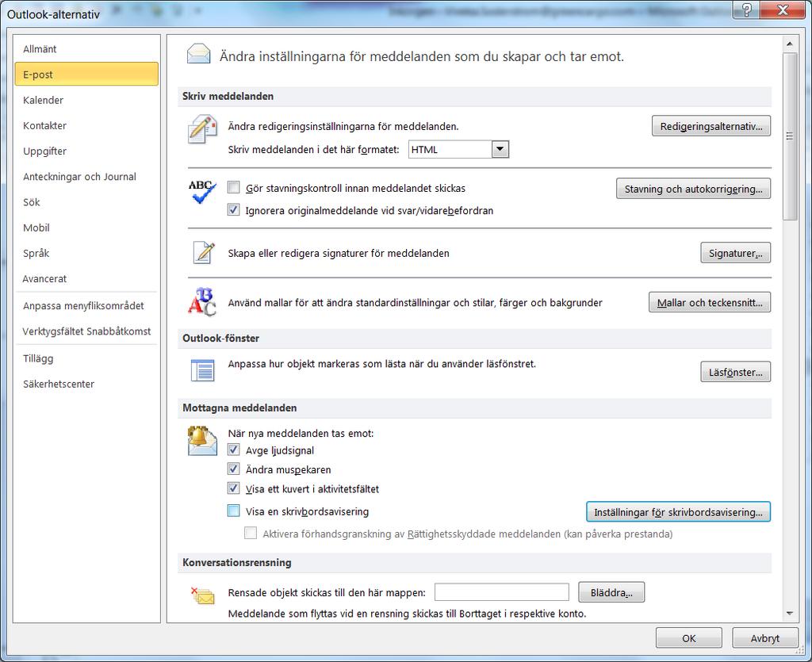Click the envelope icon beside the page heading
The height and width of the screenshot is (662, 812).
(x=198, y=55)
